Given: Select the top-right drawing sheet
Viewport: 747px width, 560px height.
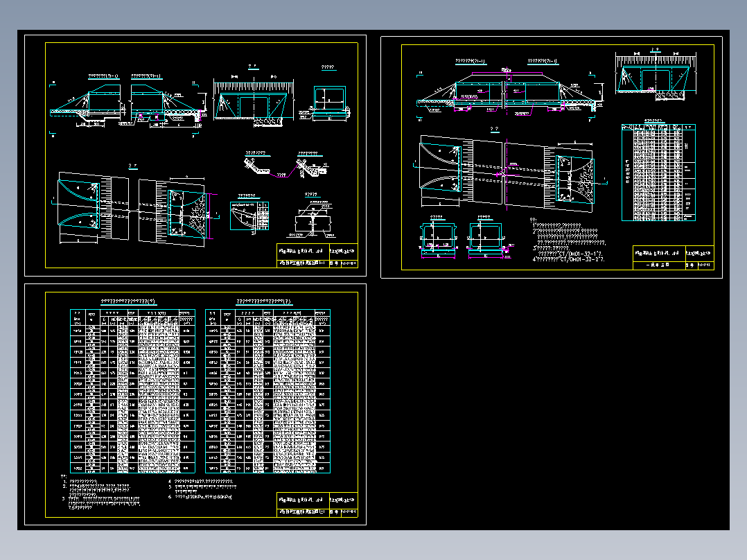Looking at the screenshot, I should (552, 157).
